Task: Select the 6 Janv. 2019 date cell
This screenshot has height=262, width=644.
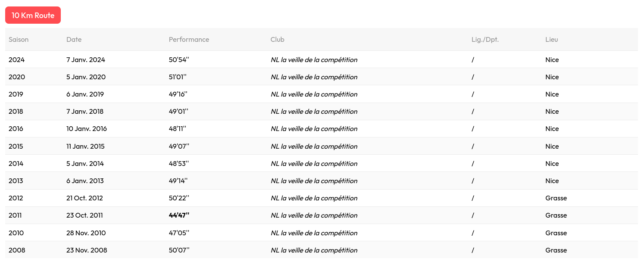Action: tap(85, 94)
